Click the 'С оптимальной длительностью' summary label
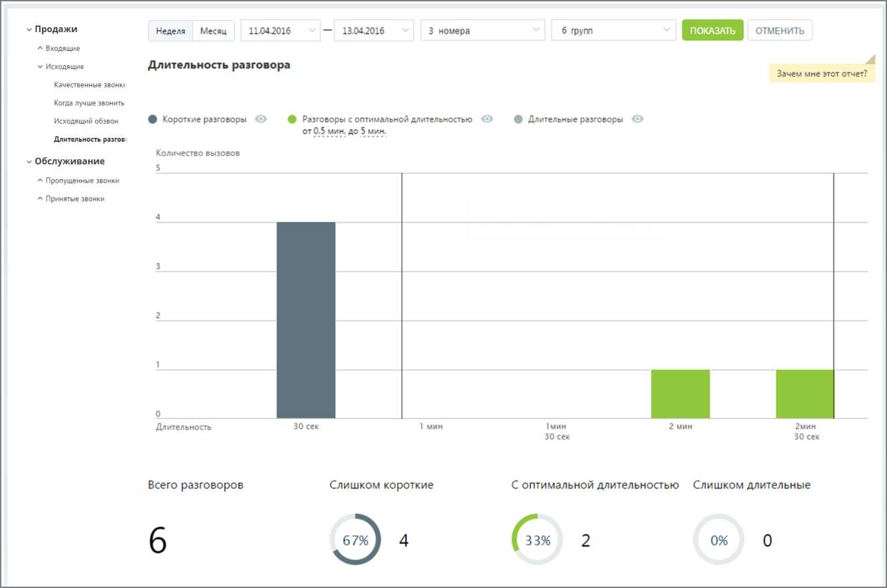This screenshot has width=887, height=588. (x=595, y=485)
